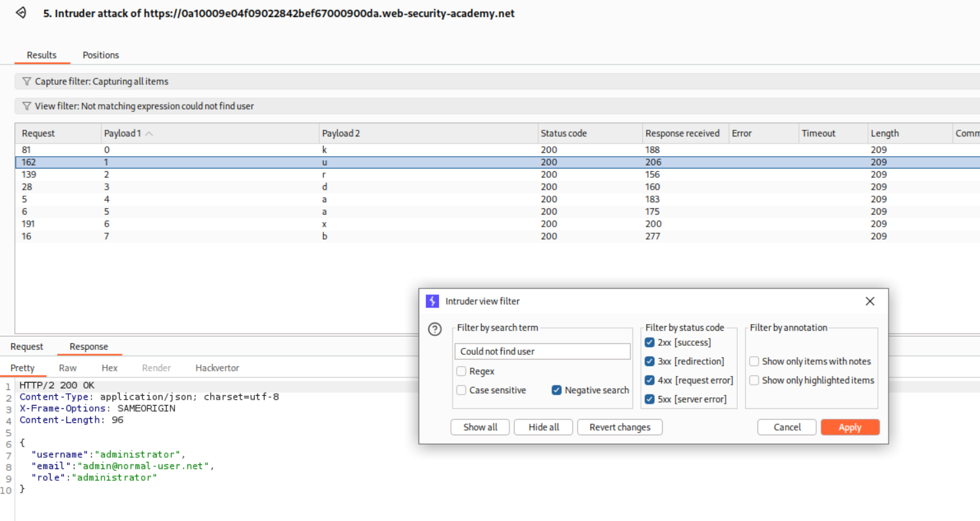The image size is (980, 521).
Task: Enable Show only highlighted items
Action: (754, 380)
